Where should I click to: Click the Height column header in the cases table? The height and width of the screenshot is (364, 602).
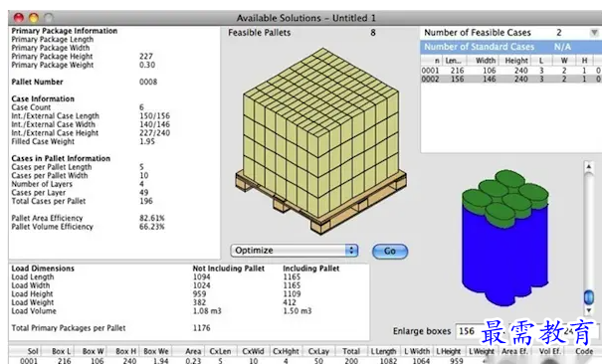[x=514, y=61]
